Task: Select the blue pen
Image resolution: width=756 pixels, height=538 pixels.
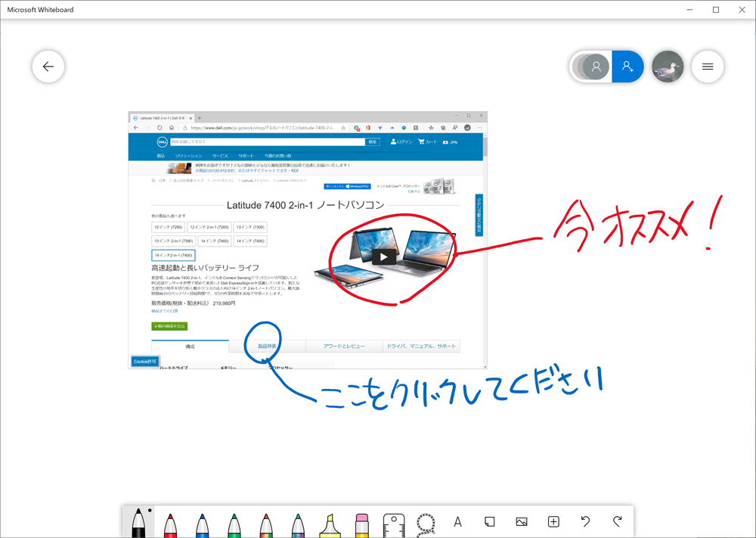Action: [x=202, y=525]
